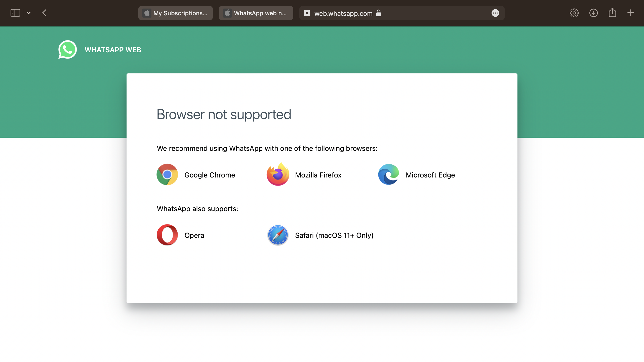Go back to previous page

45,13
